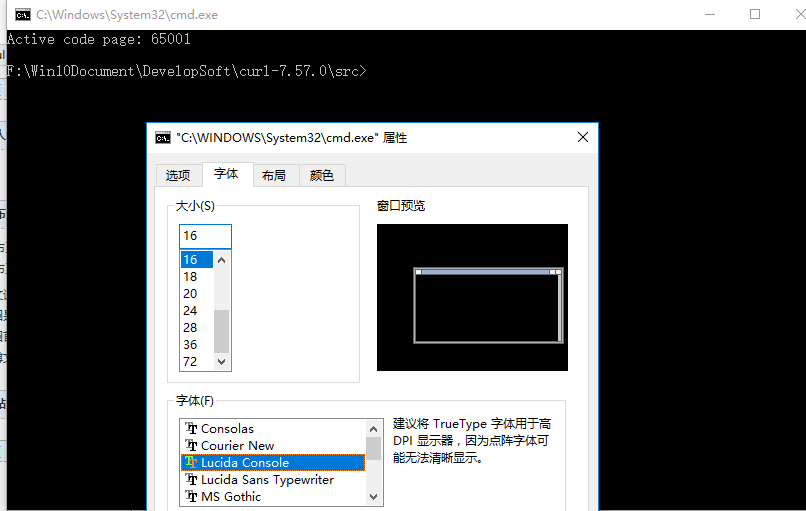Choose font size 28

coord(197,327)
